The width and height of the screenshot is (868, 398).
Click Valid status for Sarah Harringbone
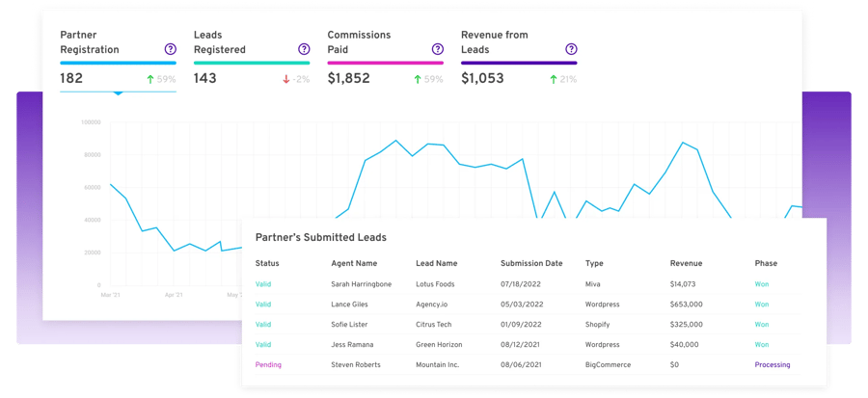tap(263, 284)
